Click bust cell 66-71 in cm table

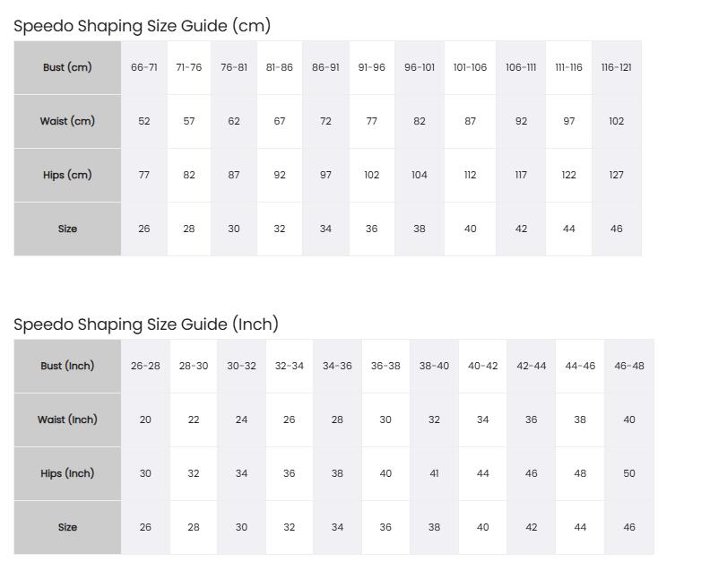(144, 67)
